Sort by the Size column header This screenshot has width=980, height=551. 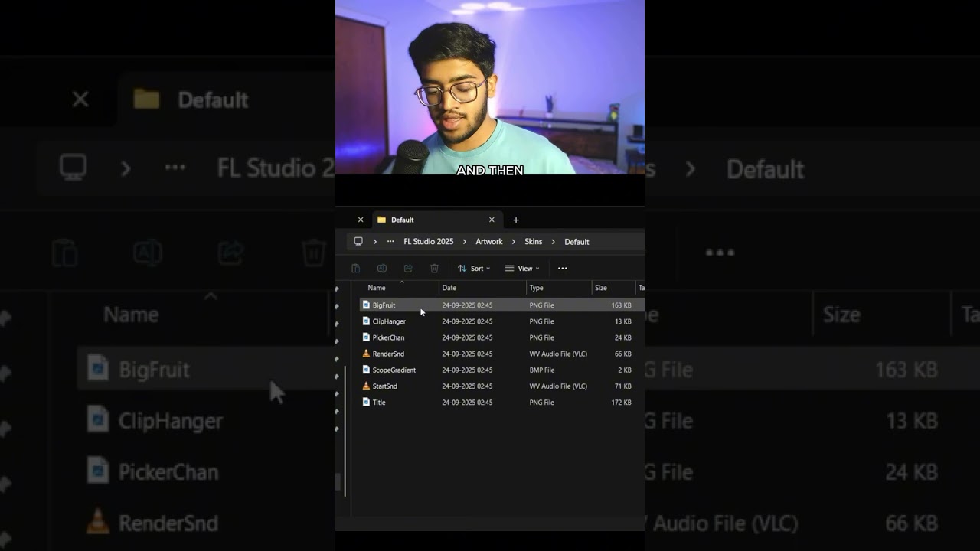point(601,288)
